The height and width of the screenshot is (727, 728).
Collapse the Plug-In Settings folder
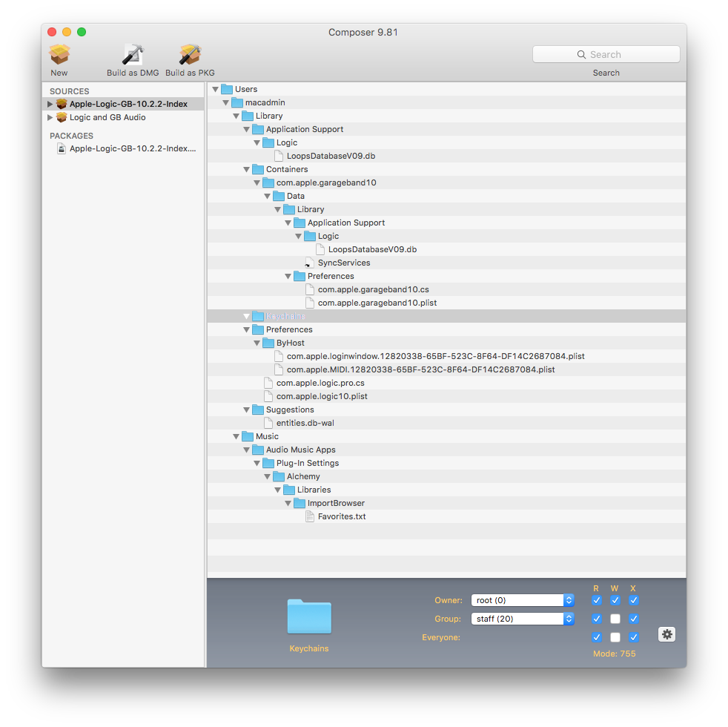pos(257,464)
